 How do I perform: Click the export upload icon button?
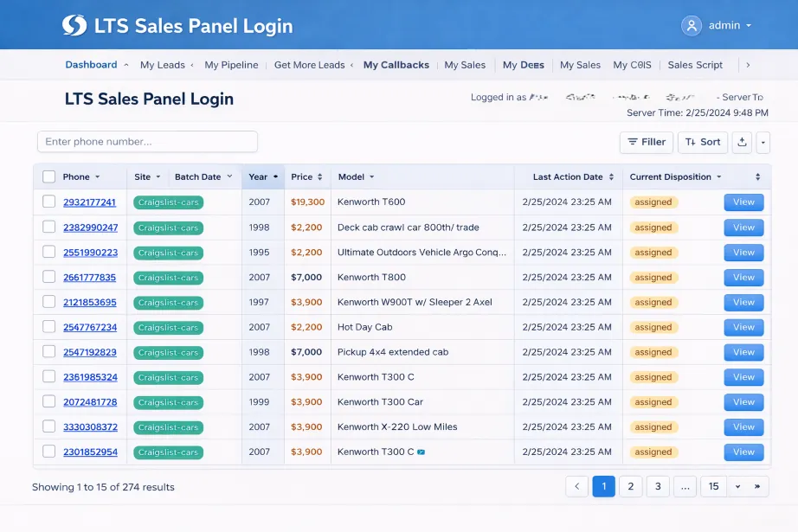click(x=742, y=143)
